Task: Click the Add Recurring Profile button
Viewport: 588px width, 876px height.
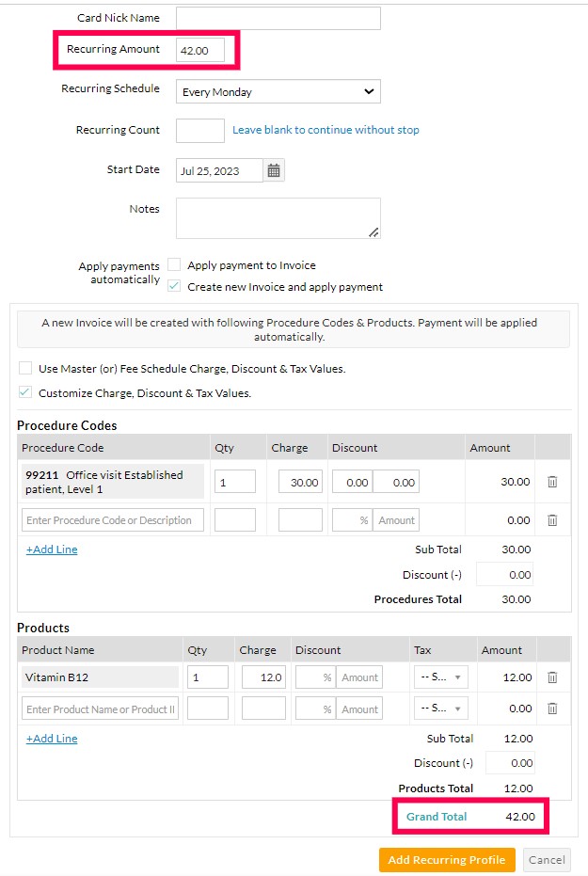Action: click(x=446, y=859)
